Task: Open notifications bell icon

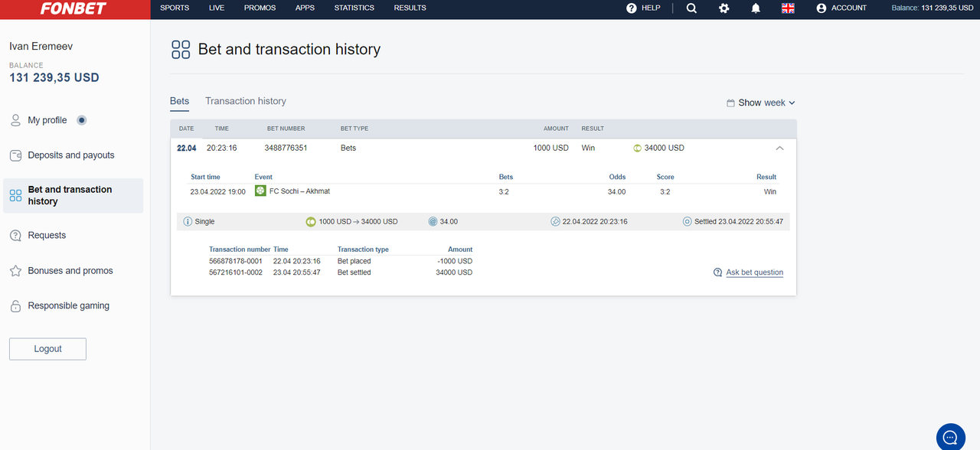Action: 756,8
